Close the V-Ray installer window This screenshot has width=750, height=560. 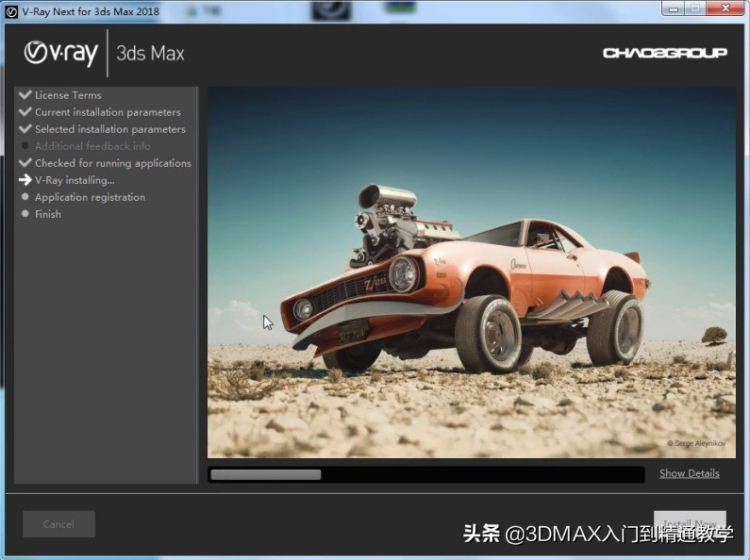pos(725,8)
